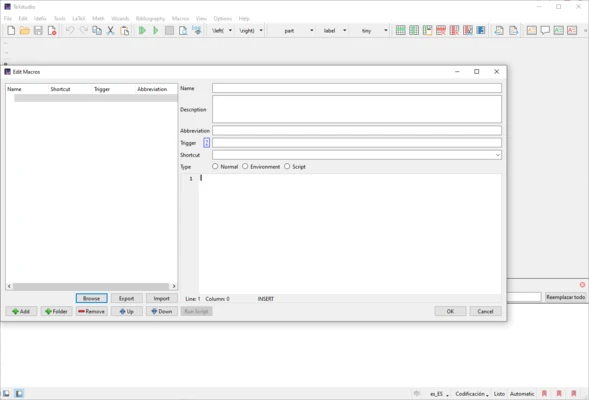This screenshot has height=400, width=589.
Task: Remove the selected macro
Action: pyautogui.click(x=91, y=311)
